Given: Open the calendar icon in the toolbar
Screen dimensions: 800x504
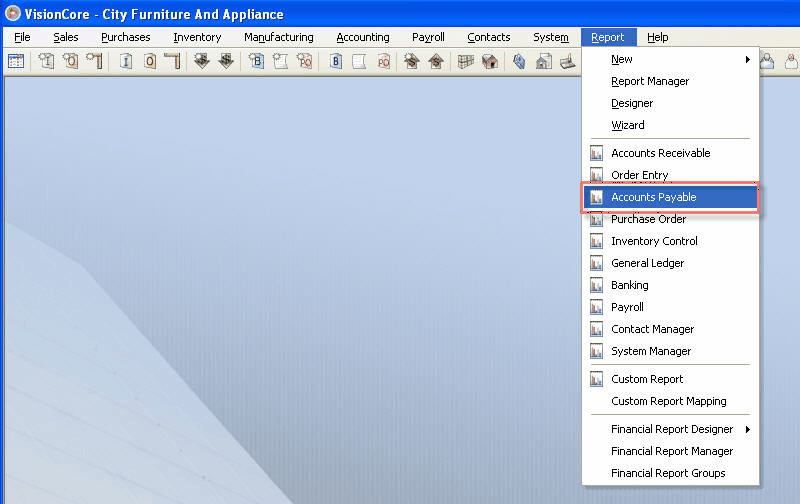Looking at the screenshot, I should [16, 61].
